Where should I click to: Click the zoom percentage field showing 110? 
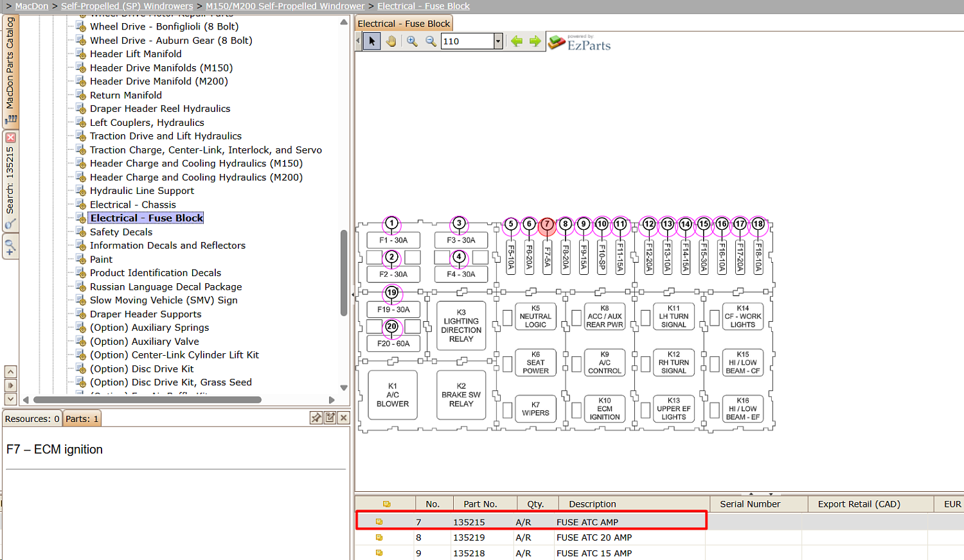coord(467,41)
